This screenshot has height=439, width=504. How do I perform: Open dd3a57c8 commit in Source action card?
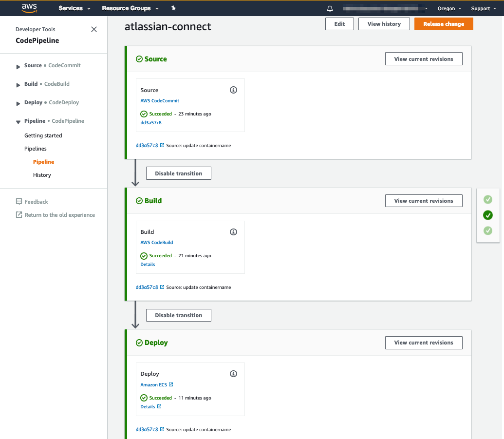point(151,122)
